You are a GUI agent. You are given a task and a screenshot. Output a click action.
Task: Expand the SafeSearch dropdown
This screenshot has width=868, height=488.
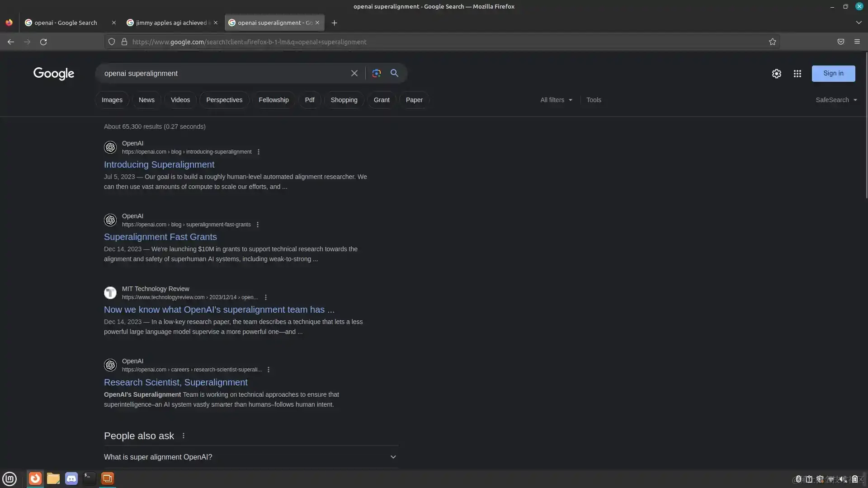tap(836, 100)
